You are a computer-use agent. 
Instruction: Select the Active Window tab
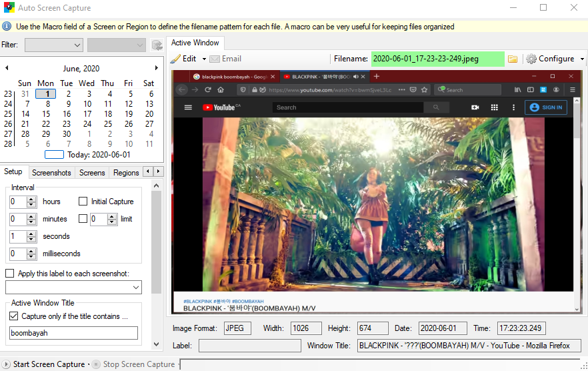[x=195, y=43]
